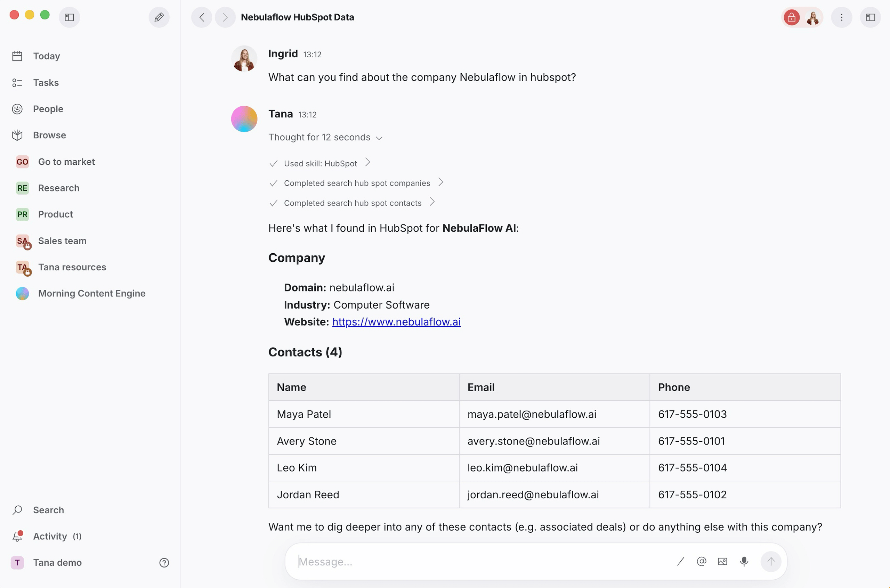The image size is (890, 588).
Task: Click the PR workspace badge
Action: pyautogui.click(x=23, y=214)
